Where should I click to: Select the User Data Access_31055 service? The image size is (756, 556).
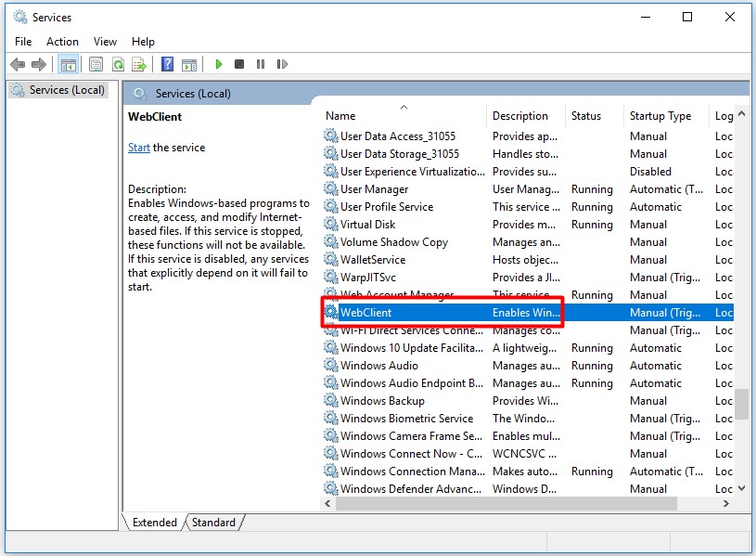[528, 136]
